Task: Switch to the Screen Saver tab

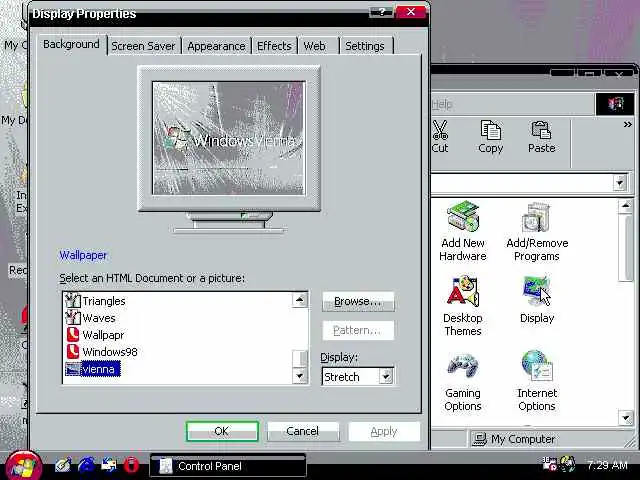Action: pyautogui.click(x=143, y=46)
